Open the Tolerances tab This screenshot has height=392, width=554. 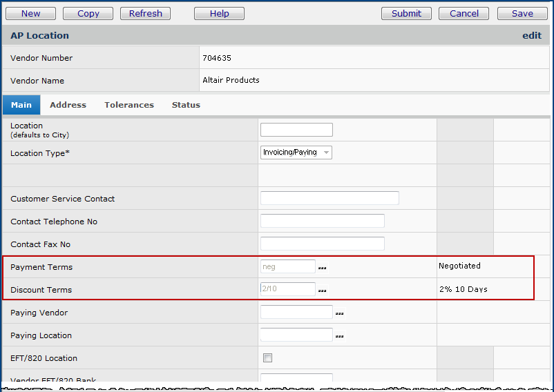coord(129,105)
